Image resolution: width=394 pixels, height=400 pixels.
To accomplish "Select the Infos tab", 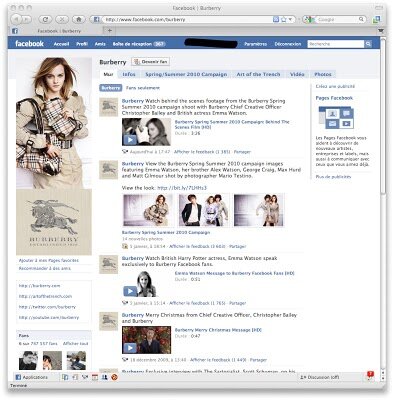I will coord(129,74).
